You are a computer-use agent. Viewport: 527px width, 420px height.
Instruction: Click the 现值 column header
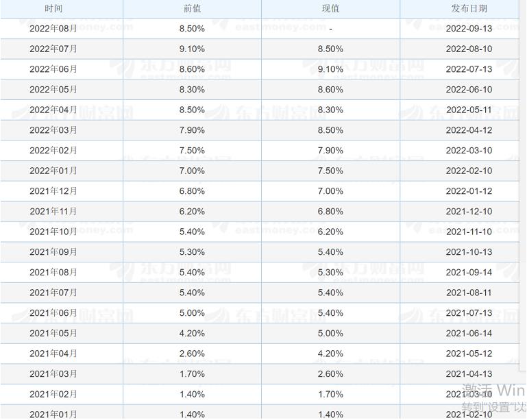coord(330,8)
